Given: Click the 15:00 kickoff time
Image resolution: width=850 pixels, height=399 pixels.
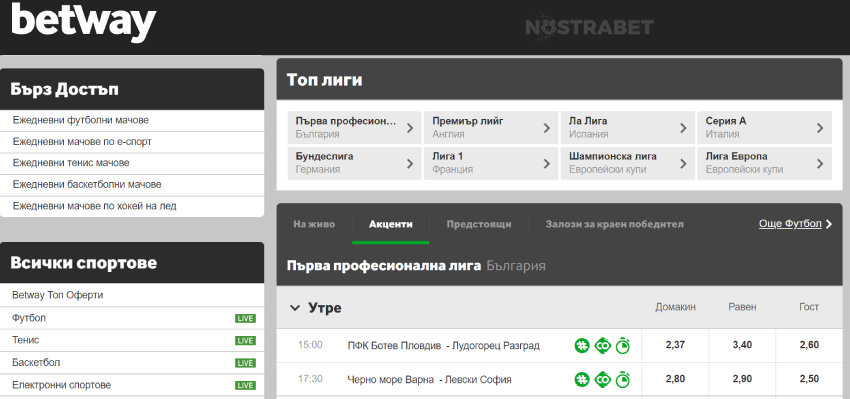Looking at the screenshot, I should point(310,345).
